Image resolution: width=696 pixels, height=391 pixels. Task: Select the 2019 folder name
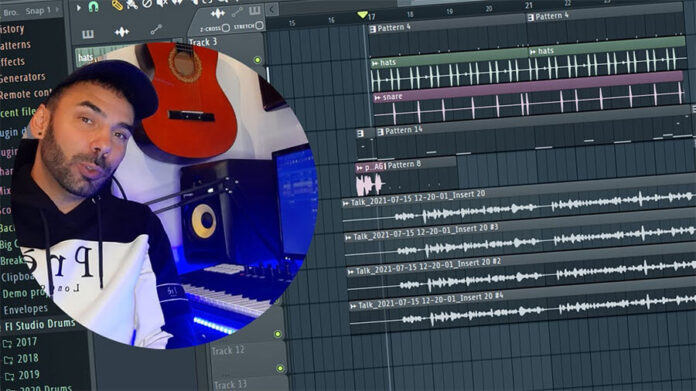pos(29,375)
